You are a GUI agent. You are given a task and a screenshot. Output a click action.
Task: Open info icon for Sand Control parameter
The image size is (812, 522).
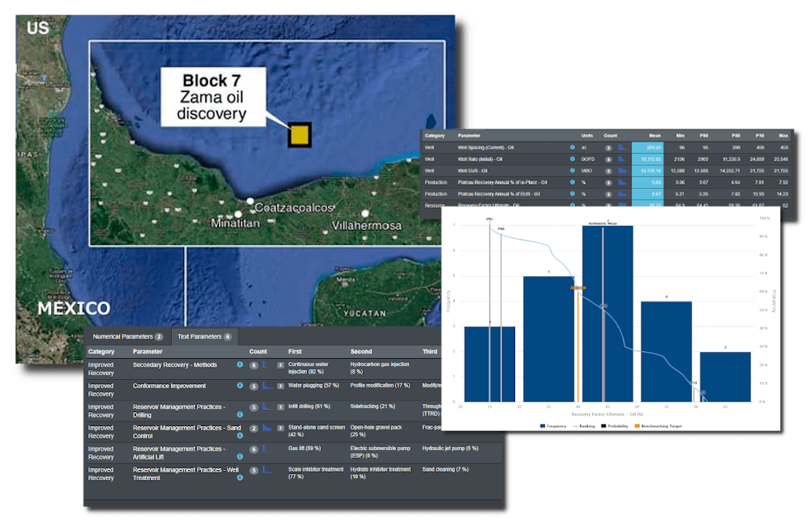coord(241,436)
